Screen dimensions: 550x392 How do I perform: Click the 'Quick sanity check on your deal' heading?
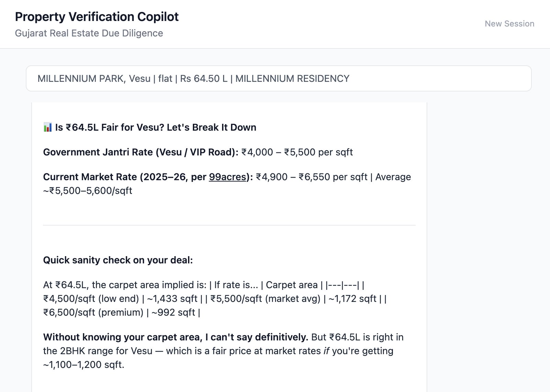(118, 260)
